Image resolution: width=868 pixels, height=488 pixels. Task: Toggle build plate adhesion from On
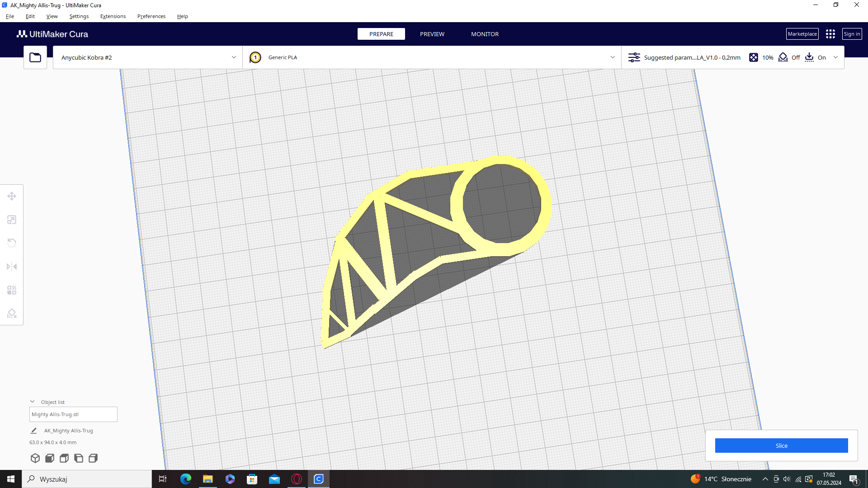pyautogui.click(x=816, y=57)
